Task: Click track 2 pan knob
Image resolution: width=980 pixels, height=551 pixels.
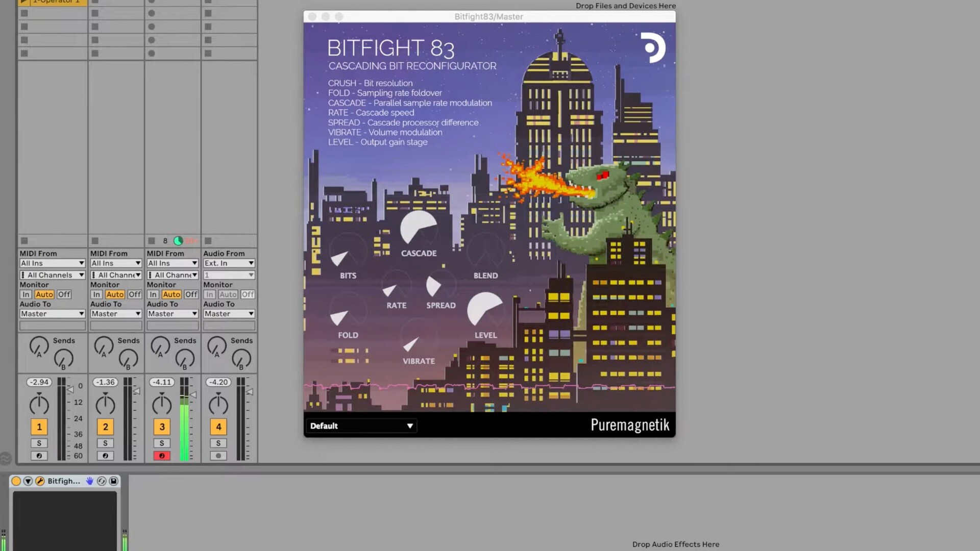Action: [x=105, y=404]
